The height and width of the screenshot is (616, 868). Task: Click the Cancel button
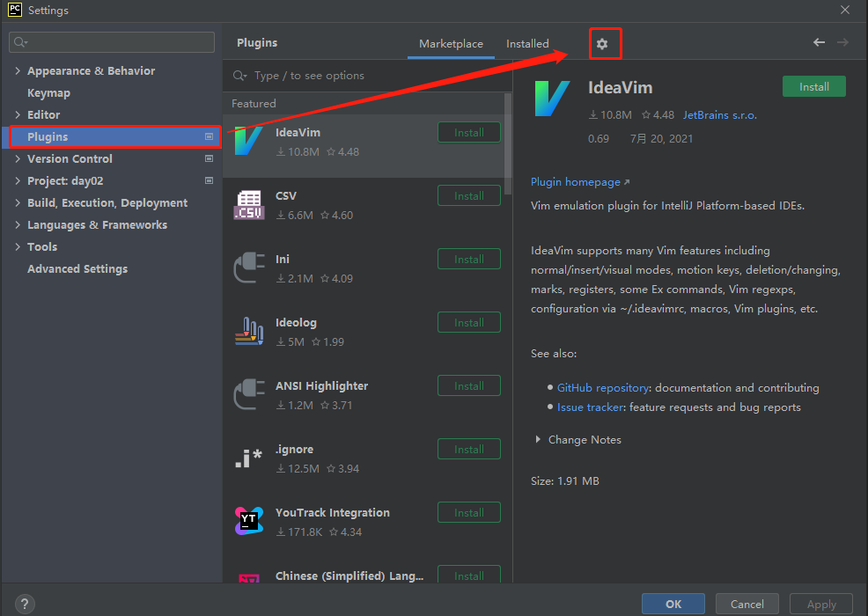[747, 604]
